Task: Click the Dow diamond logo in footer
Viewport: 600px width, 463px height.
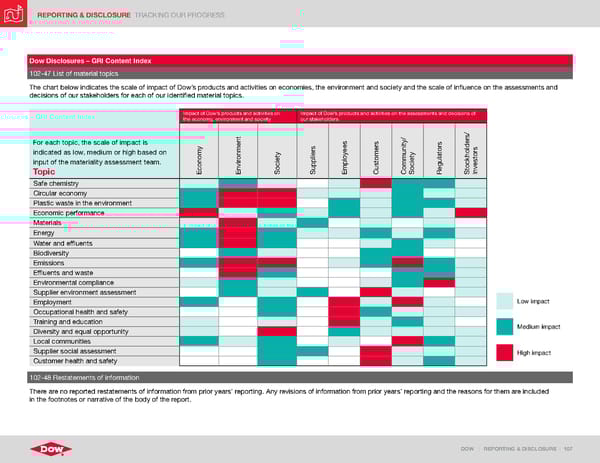Action: (x=44, y=444)
